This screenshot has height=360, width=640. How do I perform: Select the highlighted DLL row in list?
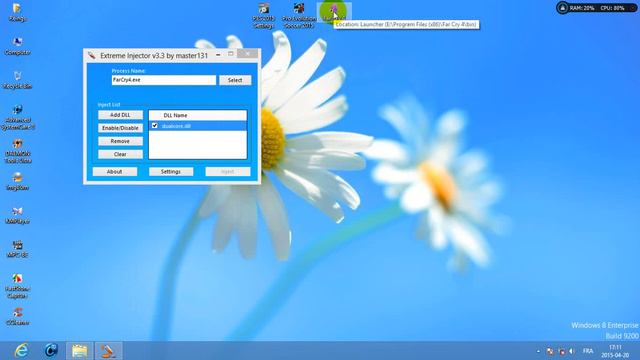pos(198,126)
